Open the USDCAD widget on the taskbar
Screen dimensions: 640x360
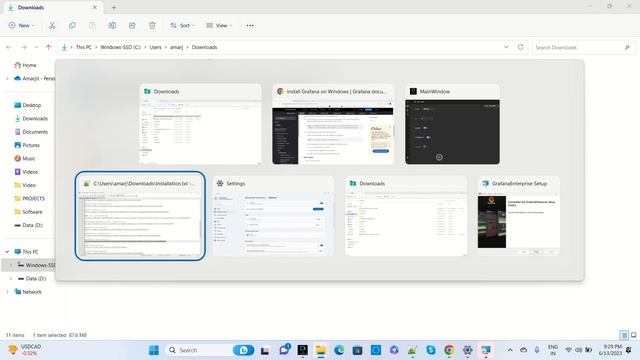(25, 350)
